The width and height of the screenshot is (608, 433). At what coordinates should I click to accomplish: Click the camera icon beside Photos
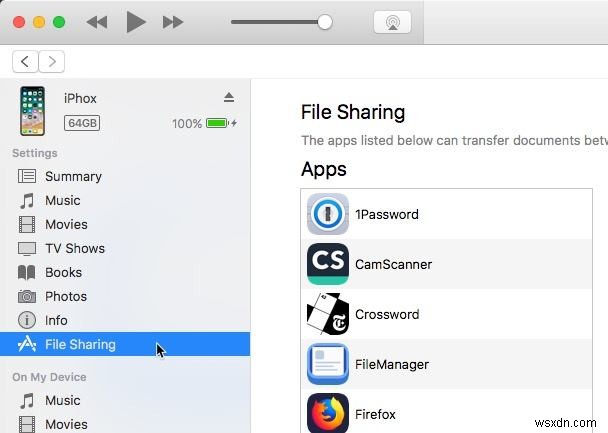click(27, 297)
